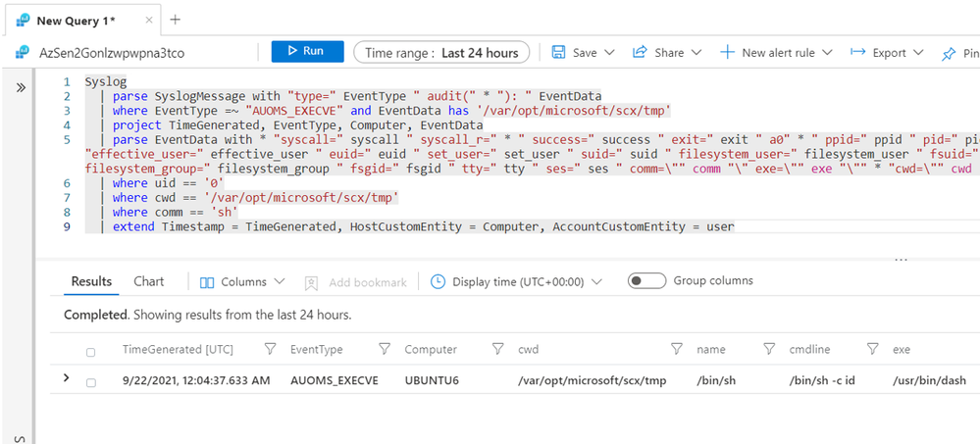This screenshot has height=444, width=980.
Task: Expand the New alert rule dropdown arrow
Action: point(827,53)
